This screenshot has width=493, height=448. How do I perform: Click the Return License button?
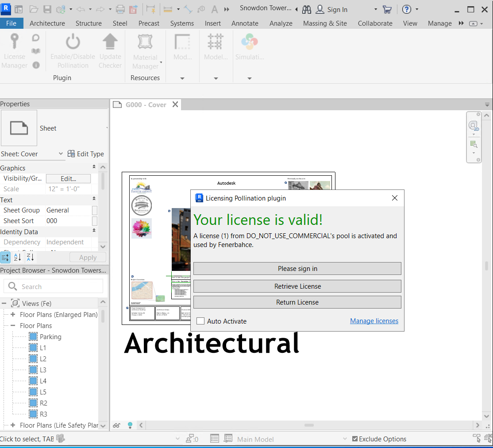pos(297,302)
